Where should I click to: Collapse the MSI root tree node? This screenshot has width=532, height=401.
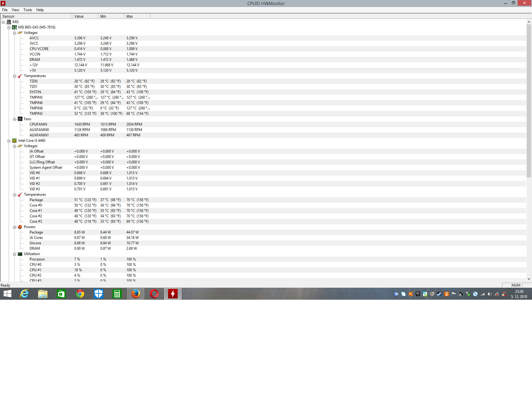pyautogui.click(x=3, y=22)
